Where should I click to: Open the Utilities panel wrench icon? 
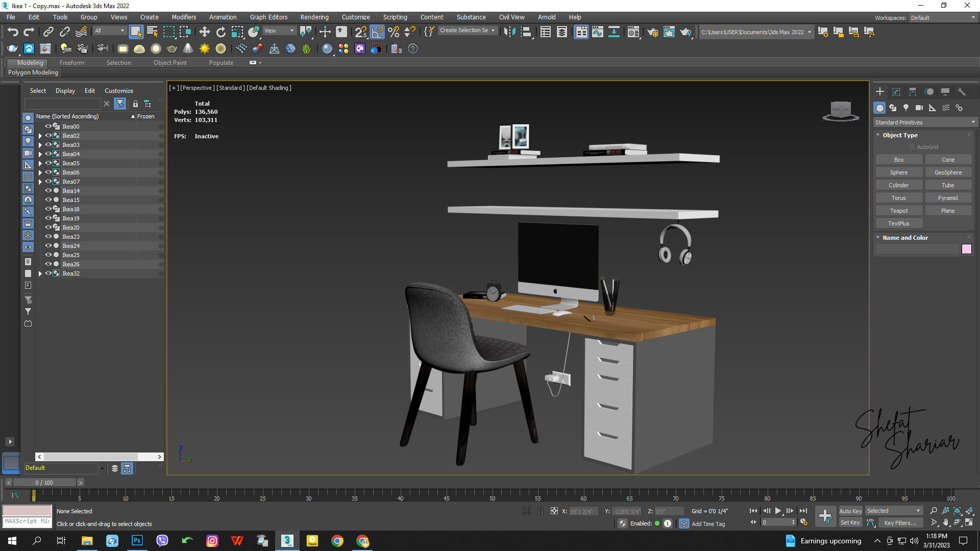pos(962,92)
